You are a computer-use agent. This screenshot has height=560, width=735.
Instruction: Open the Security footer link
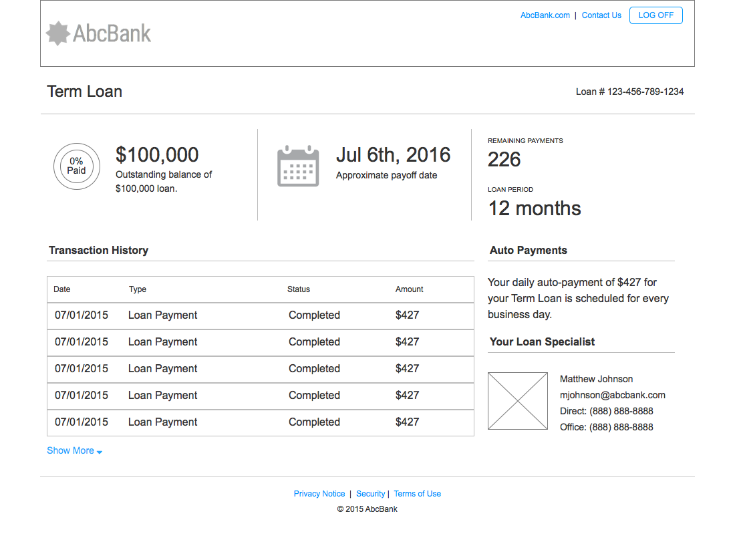tap(370, 494)
